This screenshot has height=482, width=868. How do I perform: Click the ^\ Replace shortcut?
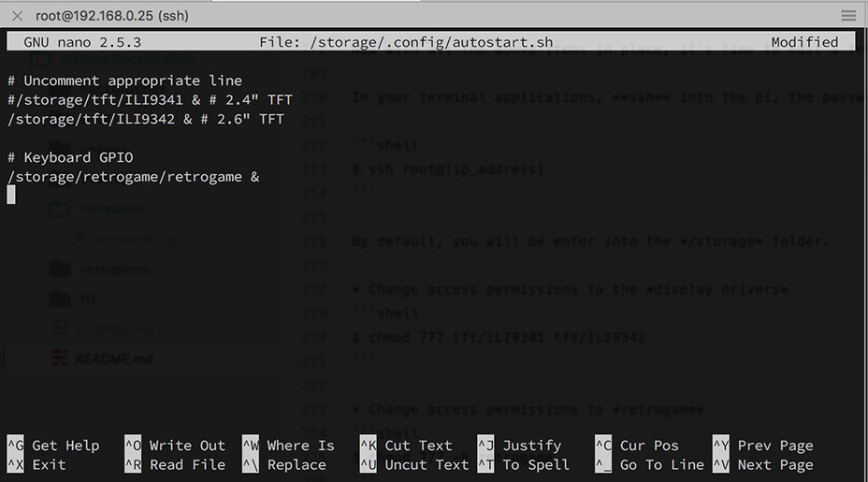284,465
